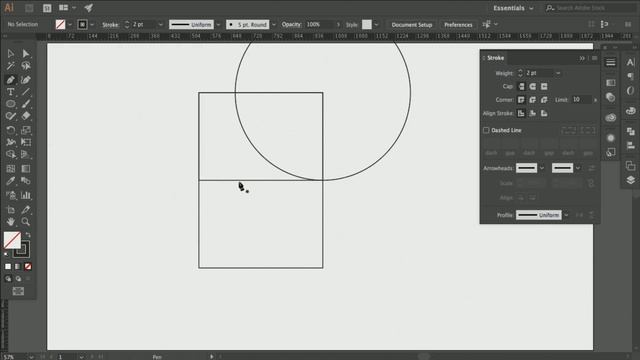Expand 5 pt. Round brush dropdown
Screen dimensions: 640x360
tap(273, 24)
